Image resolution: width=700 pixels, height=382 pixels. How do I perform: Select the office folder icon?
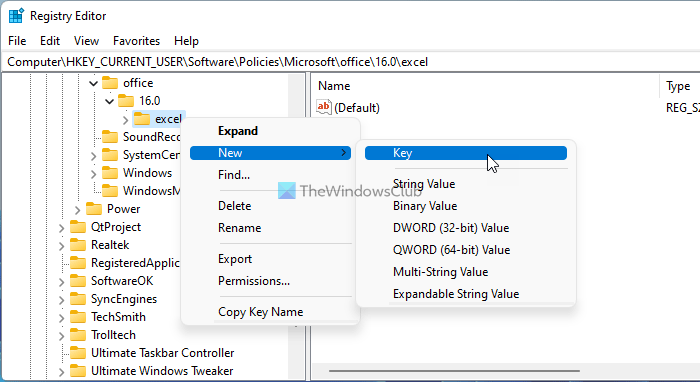coord(110,83)
